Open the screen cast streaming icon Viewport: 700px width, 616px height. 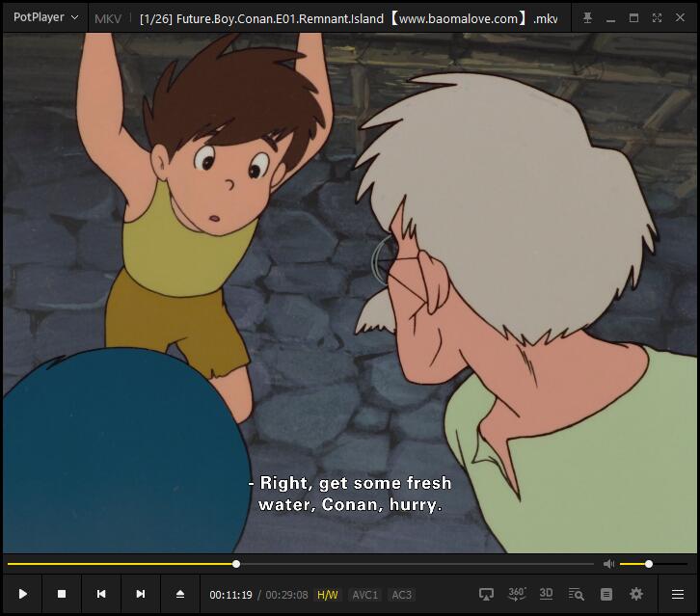coord(486,594)
